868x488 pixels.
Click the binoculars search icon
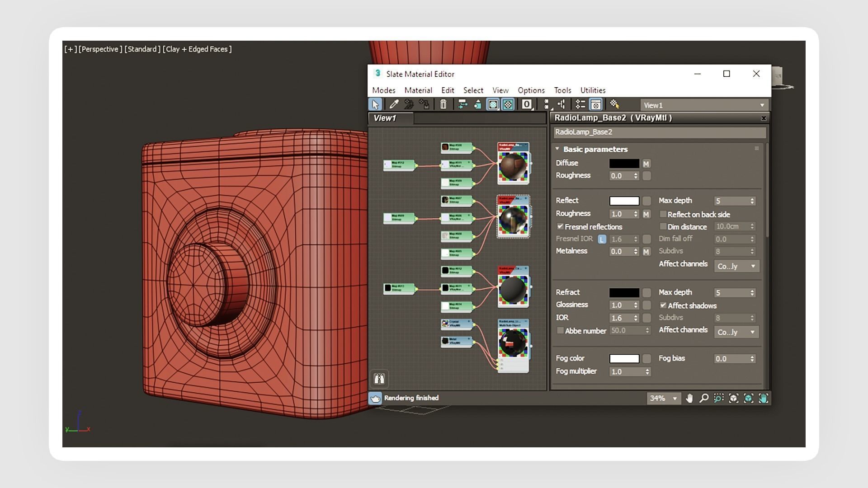[379, 379]
